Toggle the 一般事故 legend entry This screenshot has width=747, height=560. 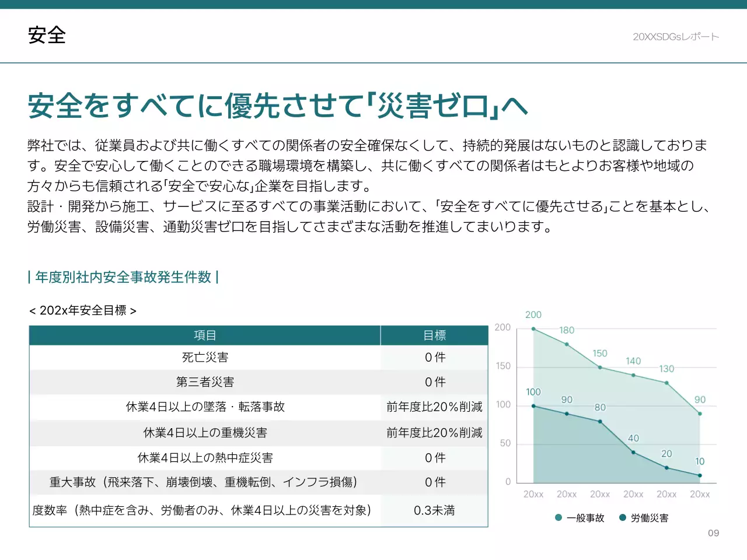pos(581,517)
